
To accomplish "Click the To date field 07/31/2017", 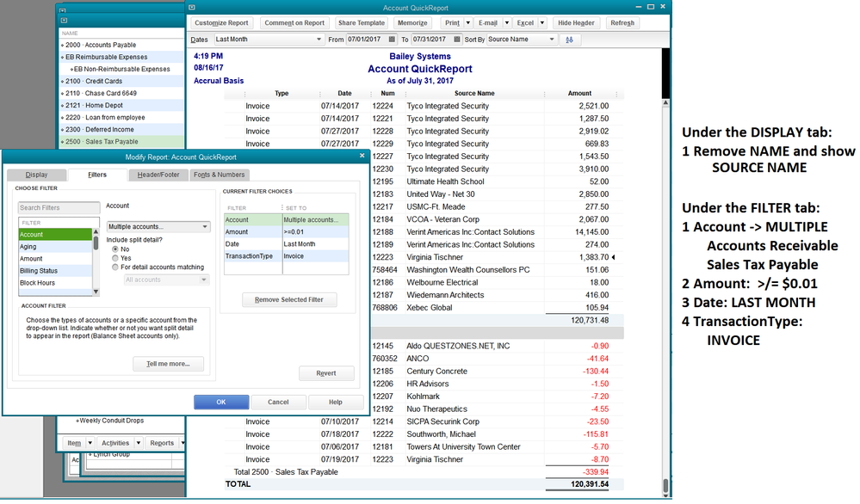I will pyautogui.click(x=431, y=40).
